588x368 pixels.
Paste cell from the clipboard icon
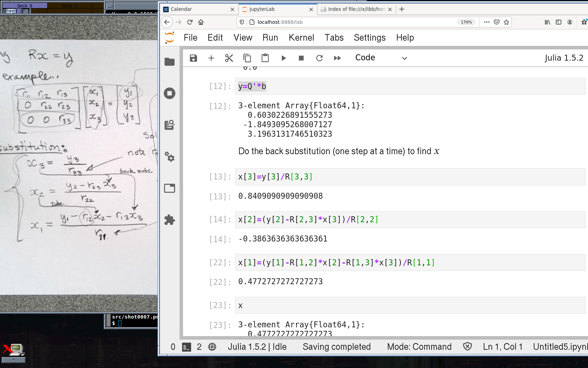pyautogui.click(x=265, y=58)
